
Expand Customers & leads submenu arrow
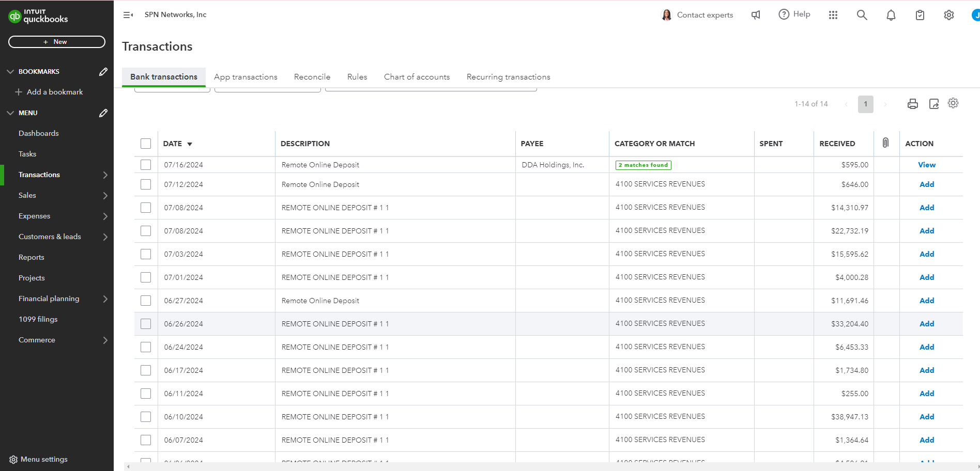point(105,237)
